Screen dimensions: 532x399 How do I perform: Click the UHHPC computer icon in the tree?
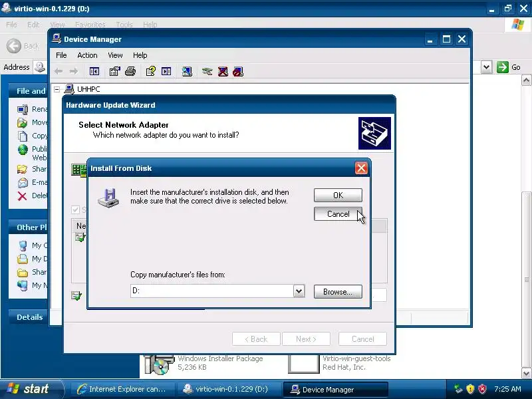click(x=69, y=89)
